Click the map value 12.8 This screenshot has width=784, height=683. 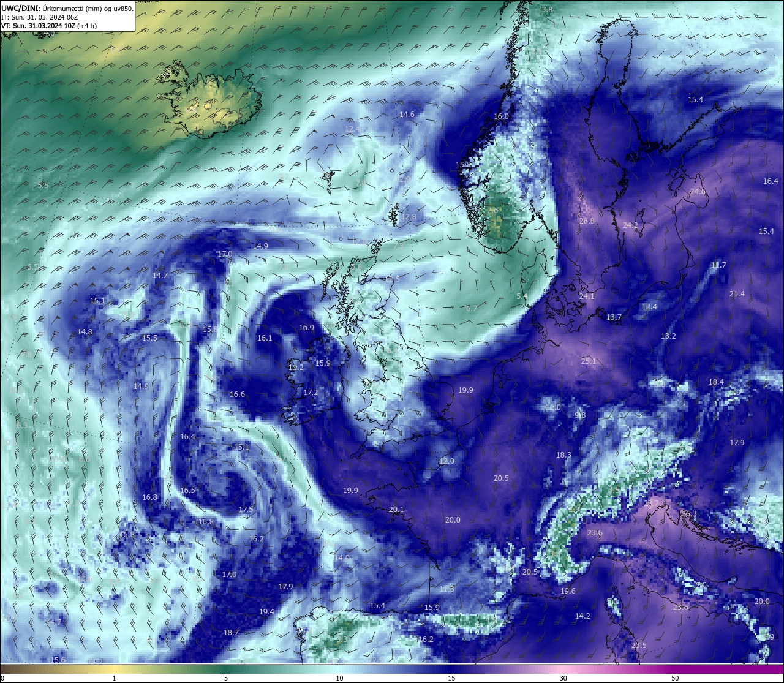[x=409, y=217]
